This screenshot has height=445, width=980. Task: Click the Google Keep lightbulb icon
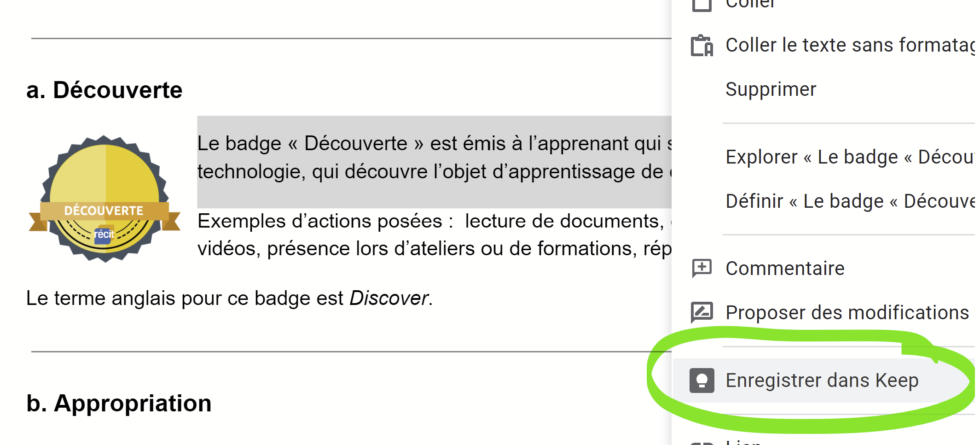coord(702,380)
